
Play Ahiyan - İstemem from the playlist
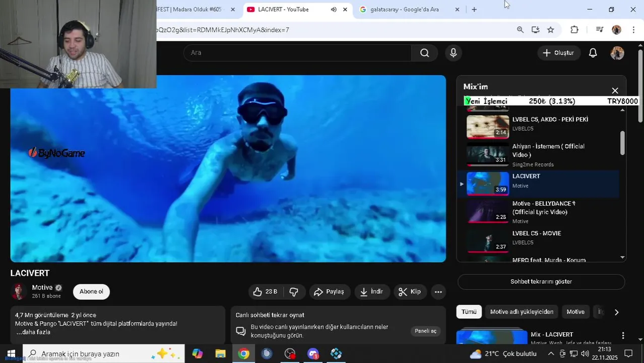[x=538, y=155]
